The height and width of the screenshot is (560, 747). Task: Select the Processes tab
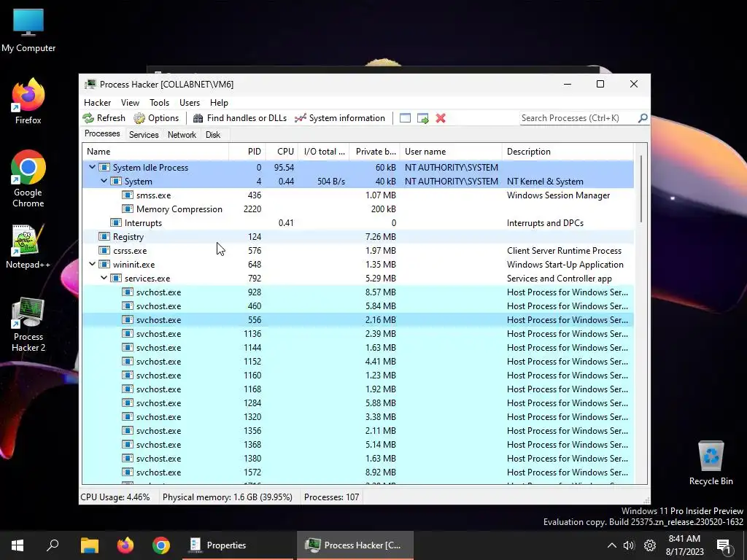(x=102, y=134)
